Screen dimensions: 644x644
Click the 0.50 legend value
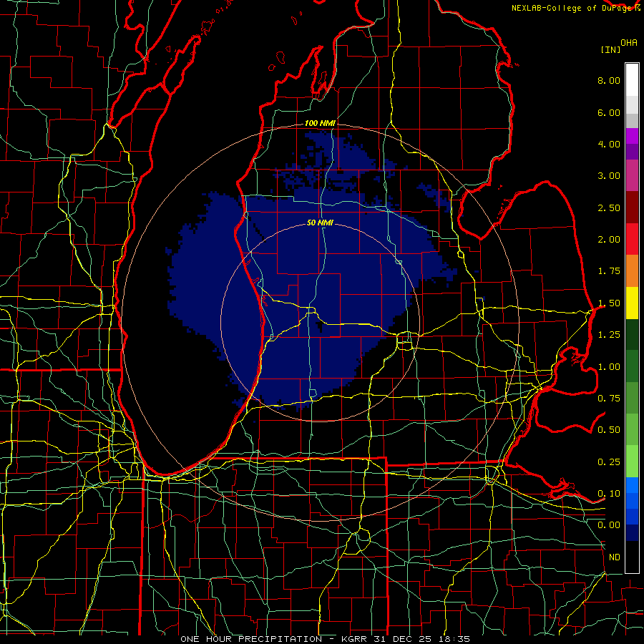pos(609,430)
